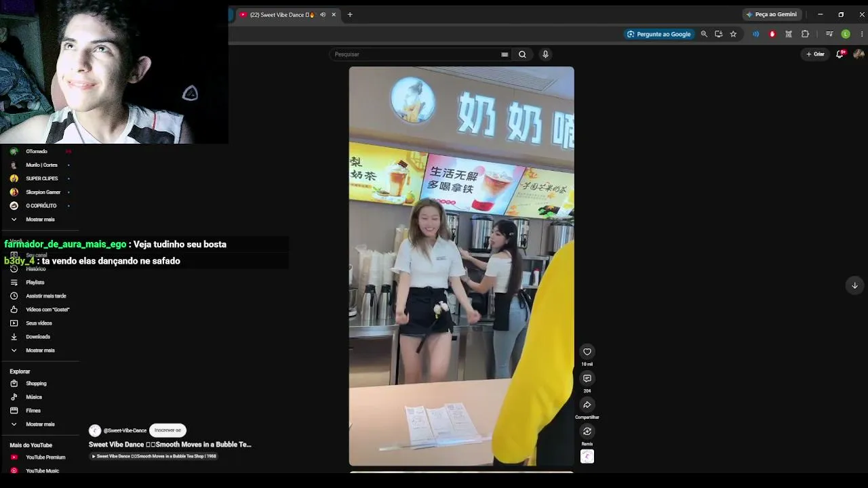868x488 pixels.
Task: Share the Short via Compartilhar arrow
Action: pos(587,405)
